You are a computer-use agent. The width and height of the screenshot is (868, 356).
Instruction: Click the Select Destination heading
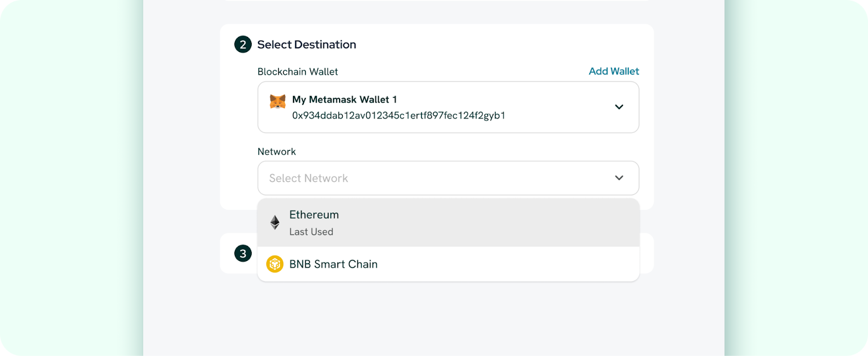point(307,44)
